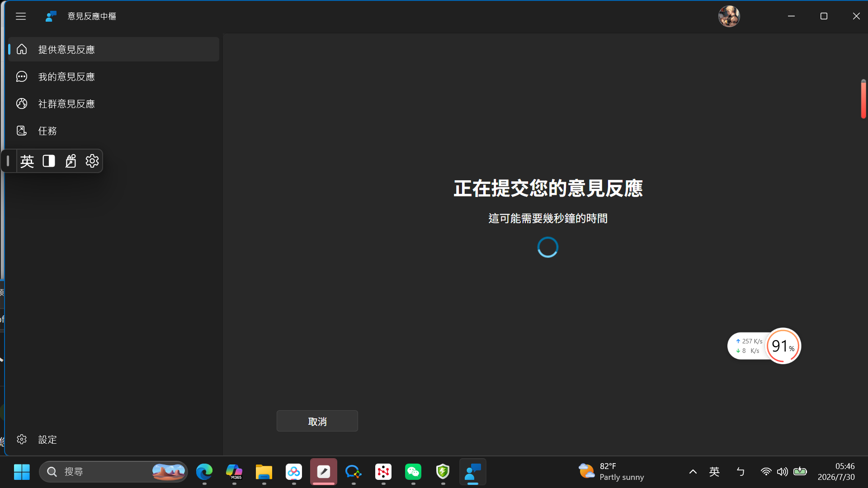The height and width of the screenshot is (488, 868).
Task: Click the IME handwriting pen icon
Action: [71, 161]
